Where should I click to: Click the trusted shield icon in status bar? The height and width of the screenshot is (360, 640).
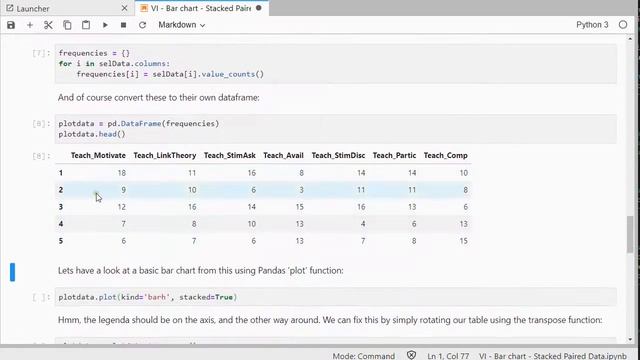pyautogui.click(x=411, y=356)
